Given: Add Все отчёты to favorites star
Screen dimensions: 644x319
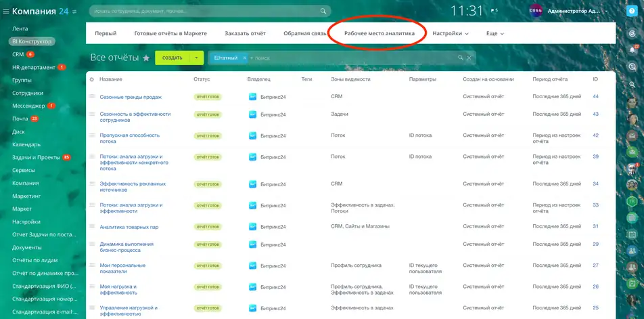Looking at the screenshot, I should [x=146, y=58].
